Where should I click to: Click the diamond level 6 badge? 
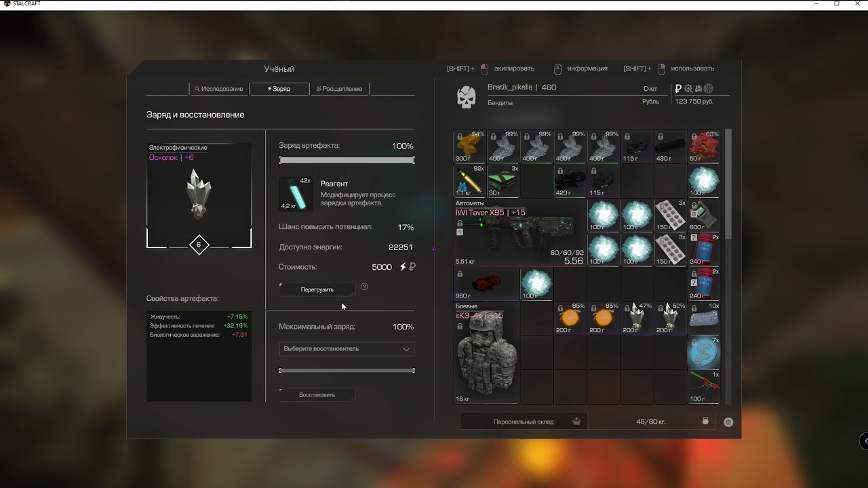click(x=199, y=245)
